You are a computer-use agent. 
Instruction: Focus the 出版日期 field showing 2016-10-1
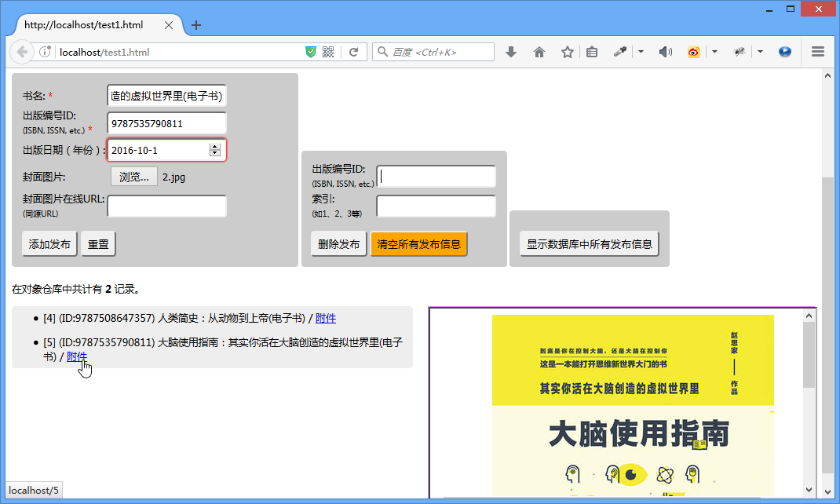click(x=166, y=150)
